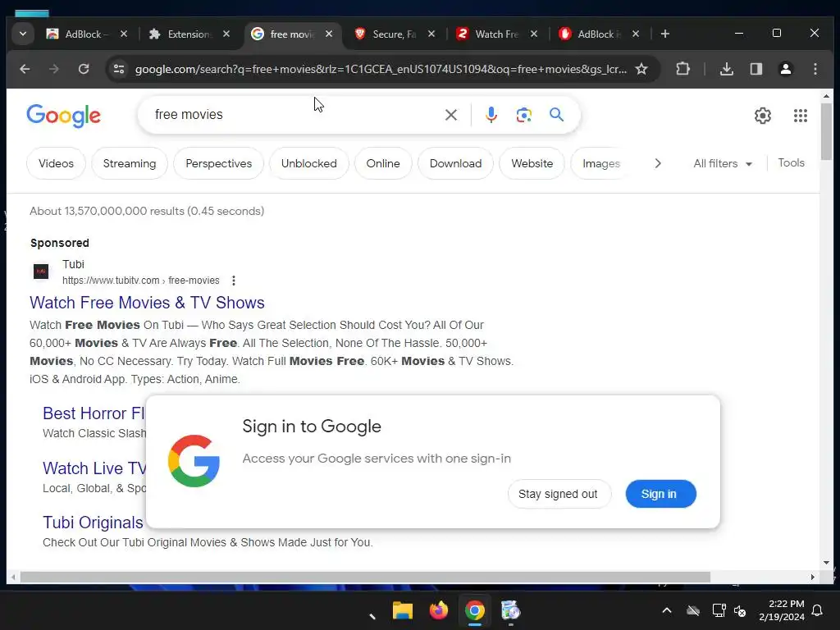Open the Watch Live TV sitelink
Image resolution: width=840 pixels, height=630 pixels.
click(x=94, y=468)
